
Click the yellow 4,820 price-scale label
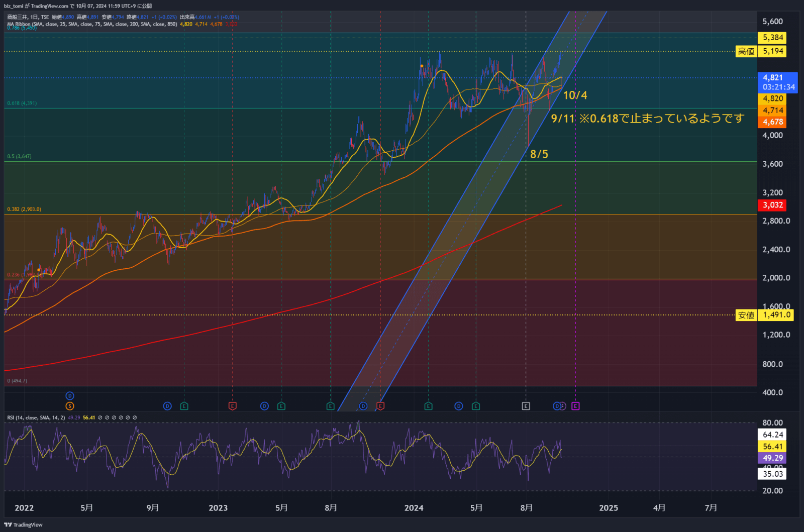coord(772,99)
